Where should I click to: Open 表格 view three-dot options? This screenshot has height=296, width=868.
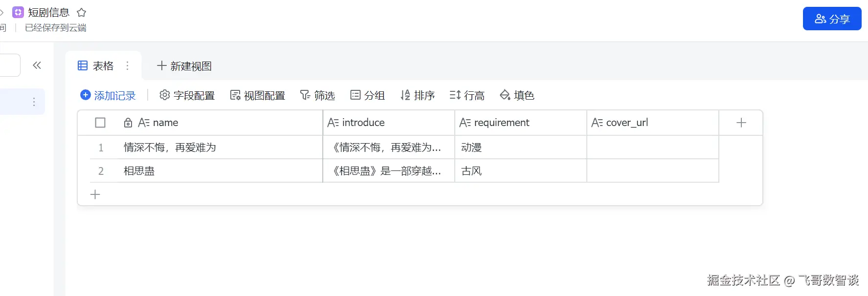click(128, 65)
